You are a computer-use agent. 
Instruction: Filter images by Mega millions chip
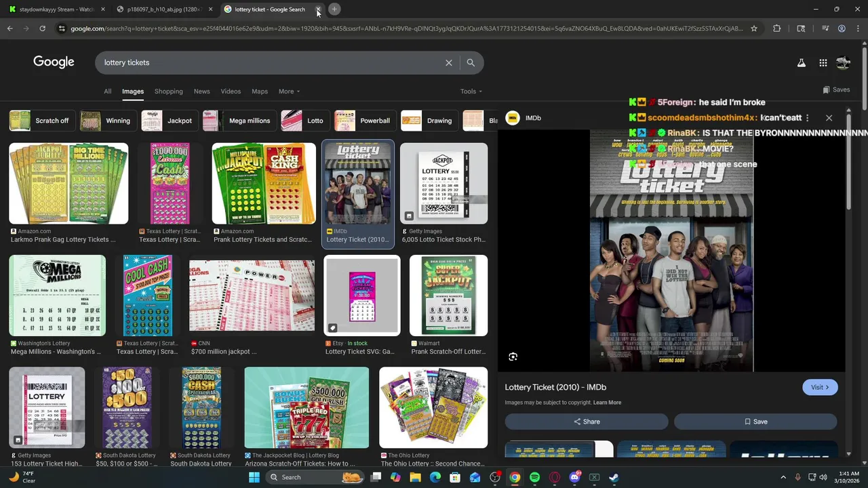pyautogui.click(x=238, y=121)
